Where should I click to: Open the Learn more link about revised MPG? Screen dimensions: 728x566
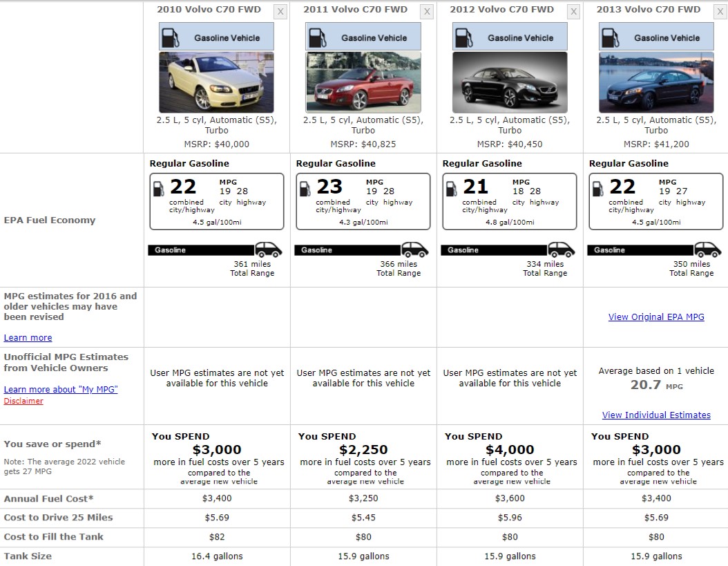tap(28, 338)
